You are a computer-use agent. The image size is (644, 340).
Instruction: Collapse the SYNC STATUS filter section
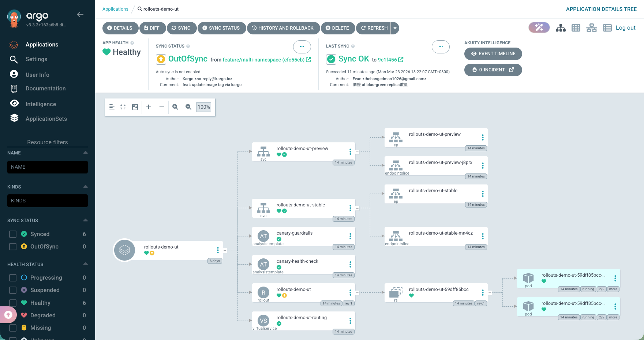pyautogui.click(x=85, y=220)
